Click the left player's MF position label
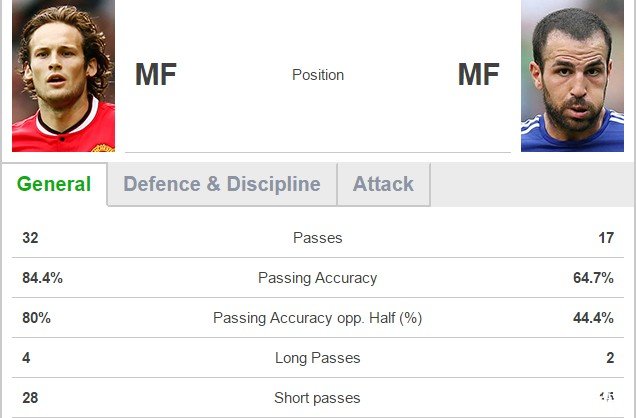The image size is (636, 418). pyautogui.click(x=156, y=75)
